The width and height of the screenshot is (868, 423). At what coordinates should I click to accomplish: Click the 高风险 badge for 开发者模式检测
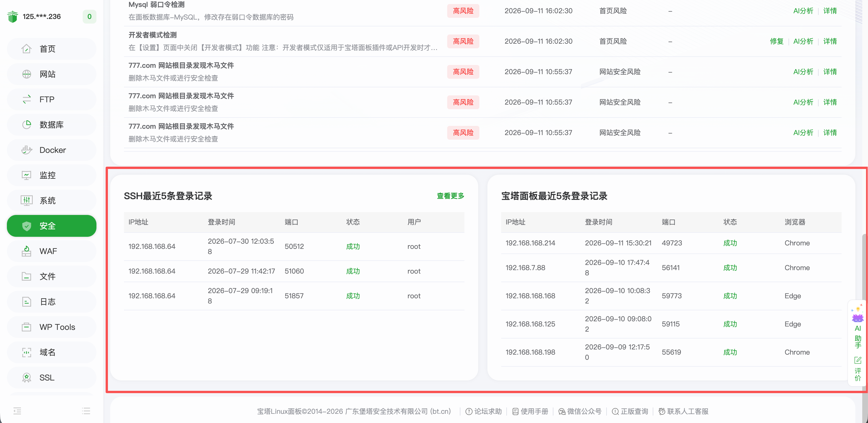(x=463, y=41)
